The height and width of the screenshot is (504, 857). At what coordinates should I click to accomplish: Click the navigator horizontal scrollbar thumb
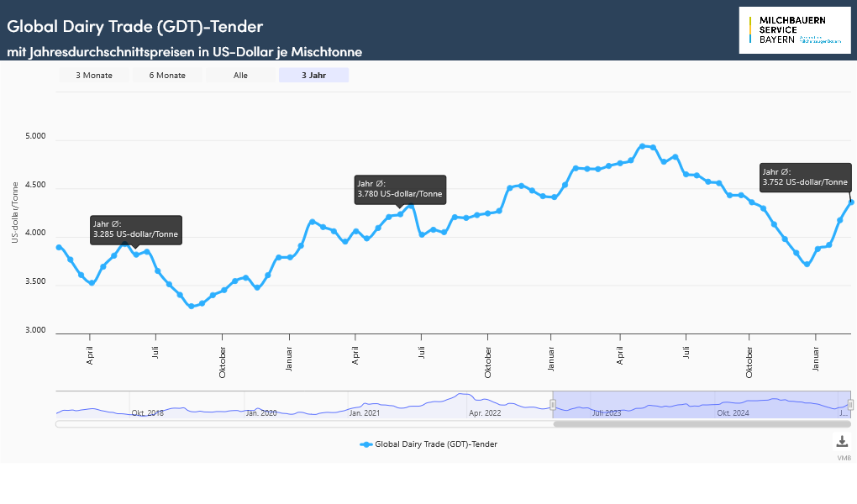click(x=702, y=424)
